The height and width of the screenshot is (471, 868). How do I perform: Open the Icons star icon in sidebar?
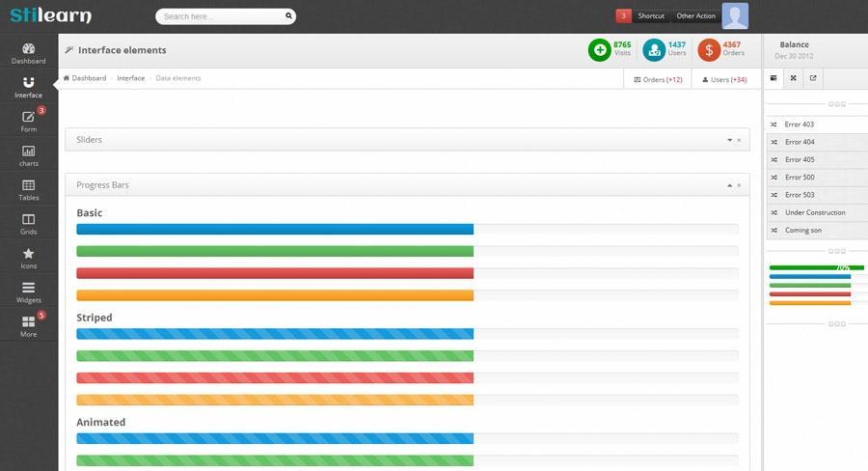click(28, 253)
